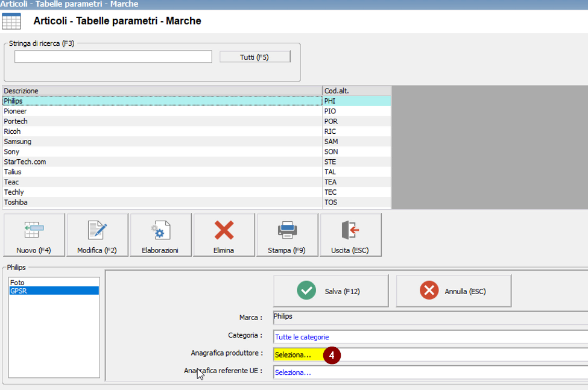Click the Cod.alt. column header
Screen dimensions: 588x390
tap(356, 90)
